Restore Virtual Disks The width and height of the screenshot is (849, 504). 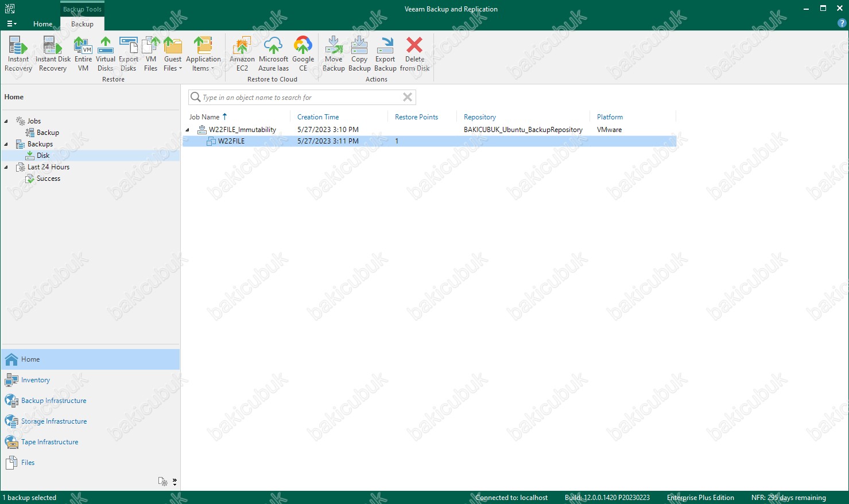[x=106, y=54]
